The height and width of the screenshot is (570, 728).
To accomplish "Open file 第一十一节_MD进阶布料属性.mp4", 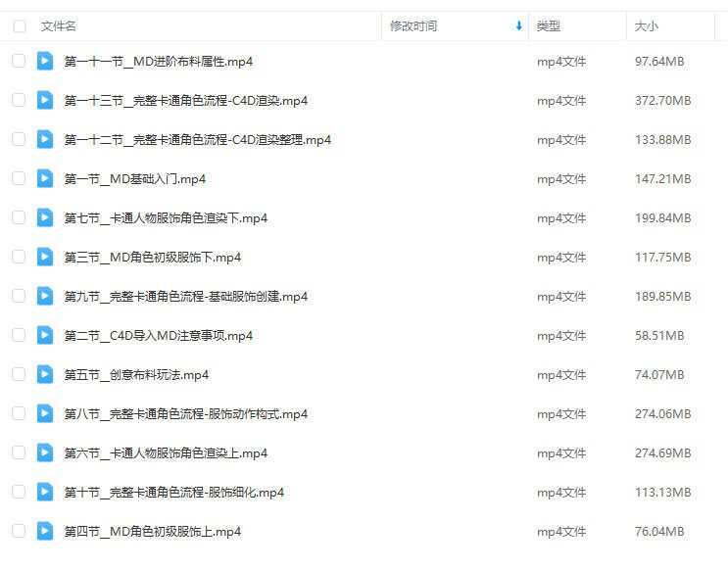I will pos(159,62).
